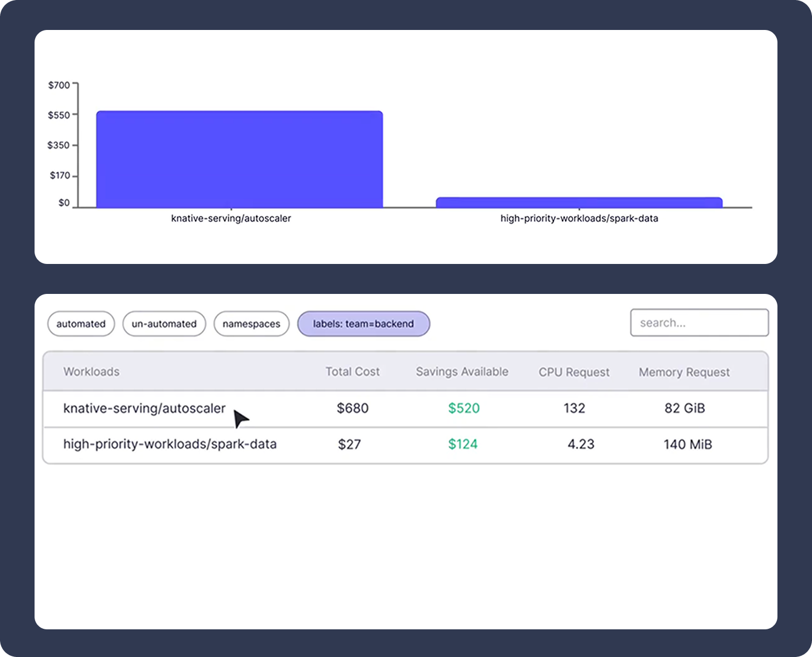
Task: Disable the labels: team=backend filter
Action: [363, 324]
